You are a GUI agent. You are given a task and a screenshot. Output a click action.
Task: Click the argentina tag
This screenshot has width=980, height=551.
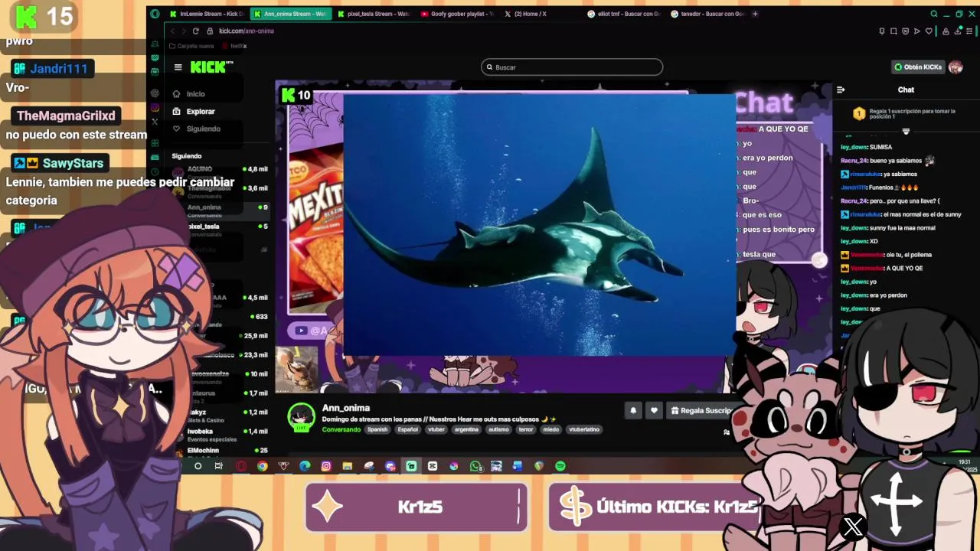point(466,429)
